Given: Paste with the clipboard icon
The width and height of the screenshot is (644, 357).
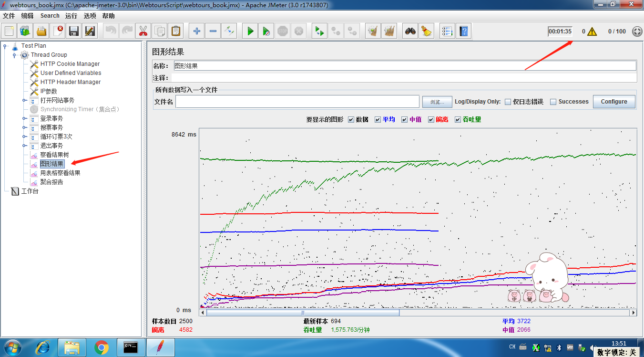Looking at the screenshot, I should (x=176, y=31).
